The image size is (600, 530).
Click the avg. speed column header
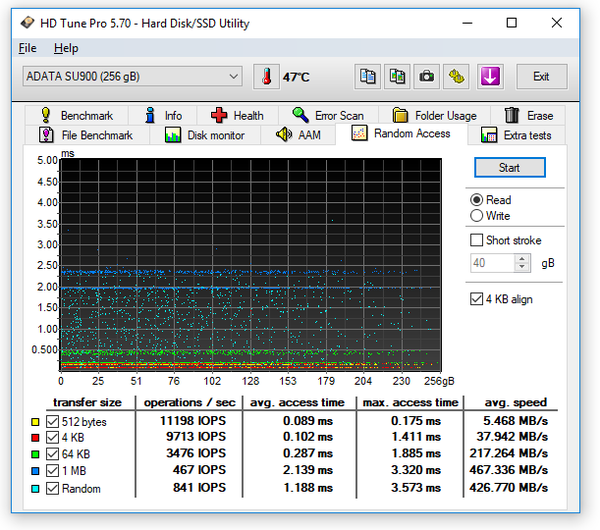[x=515, y=402]
